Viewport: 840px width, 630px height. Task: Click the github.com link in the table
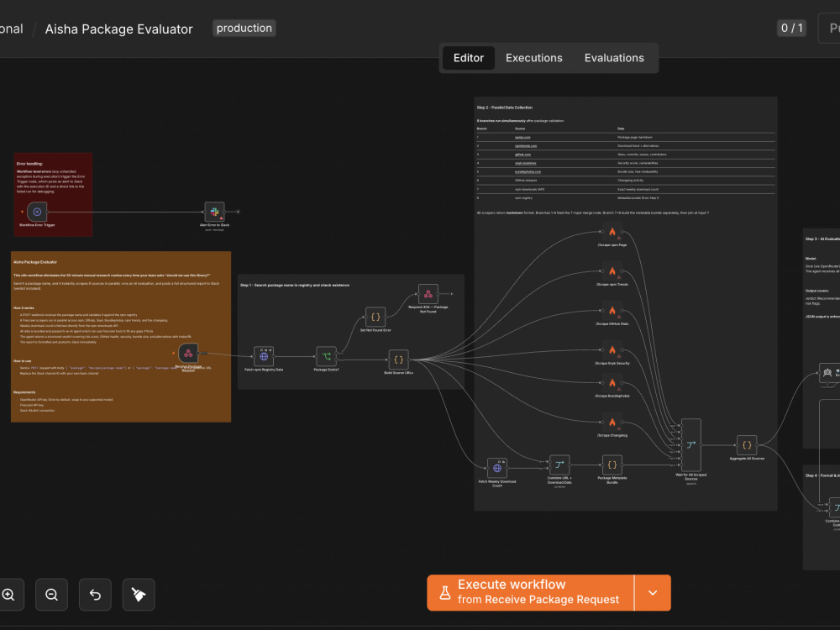pos(522,155)
